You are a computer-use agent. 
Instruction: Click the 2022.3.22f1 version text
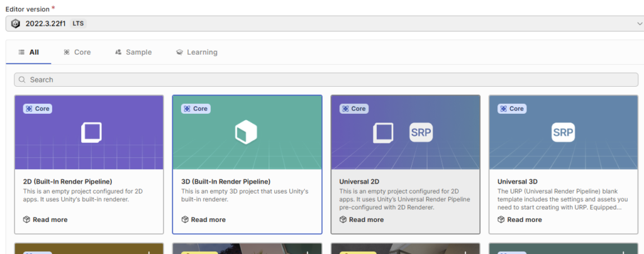click(x=45, y=23)
